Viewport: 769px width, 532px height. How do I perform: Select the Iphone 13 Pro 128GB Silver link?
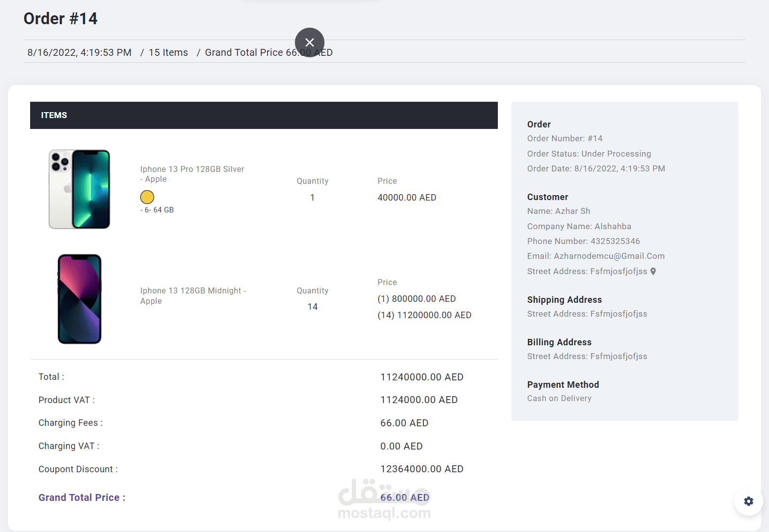(192, 174)
